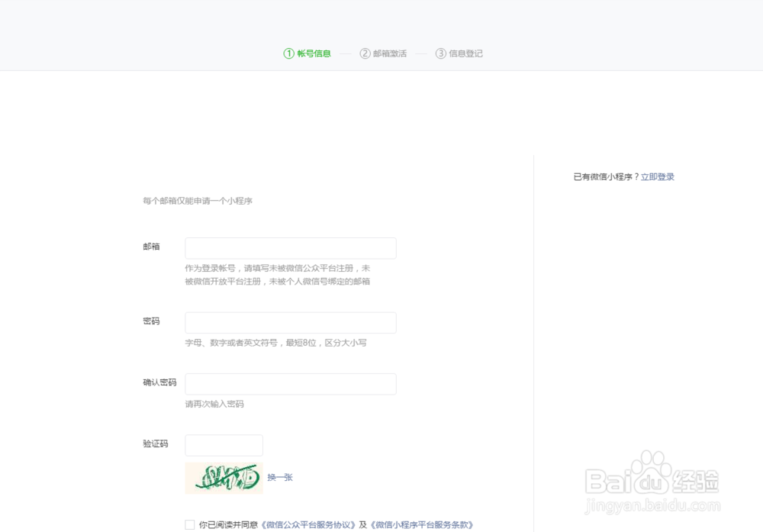The height and width of the screenshot is (532, 763).
Task: Click the circled number 3 step icon
Action: click(440, 53)
